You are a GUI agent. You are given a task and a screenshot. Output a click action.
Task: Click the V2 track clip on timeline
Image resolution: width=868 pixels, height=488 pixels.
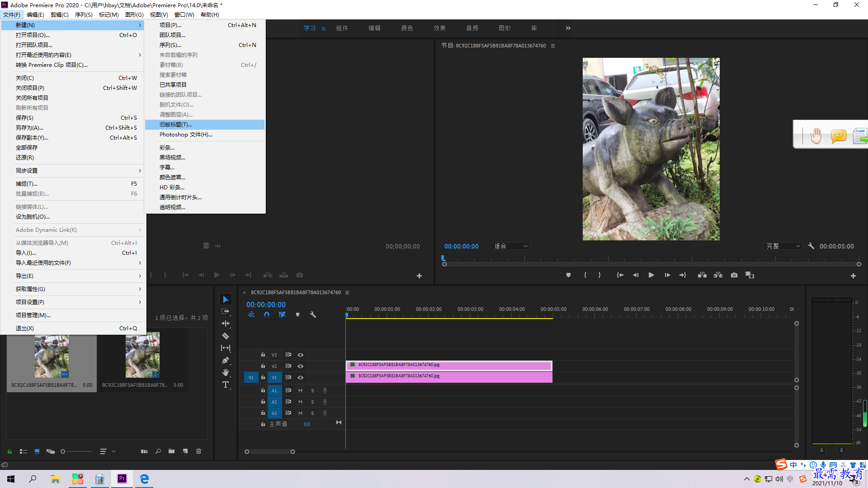[449, 365]
